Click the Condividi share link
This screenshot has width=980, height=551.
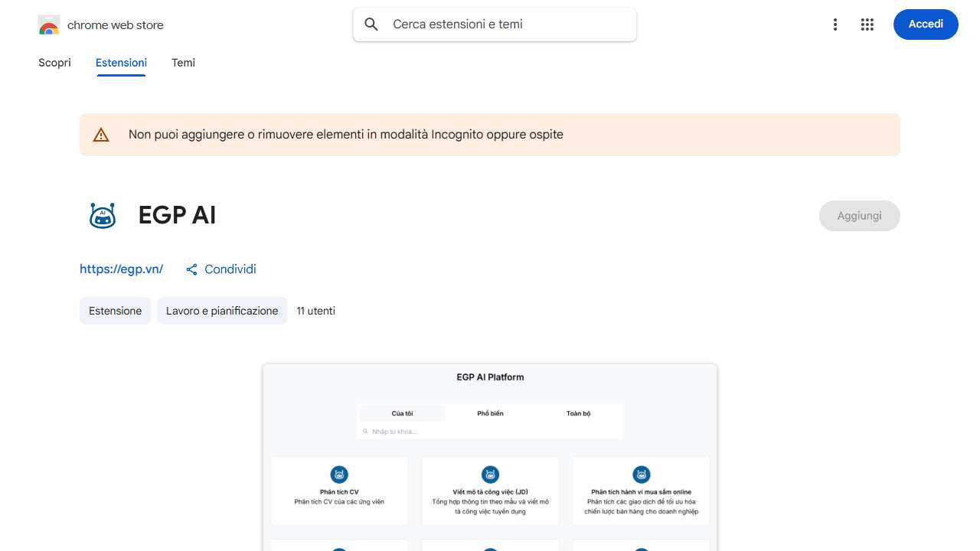point(230,269)
